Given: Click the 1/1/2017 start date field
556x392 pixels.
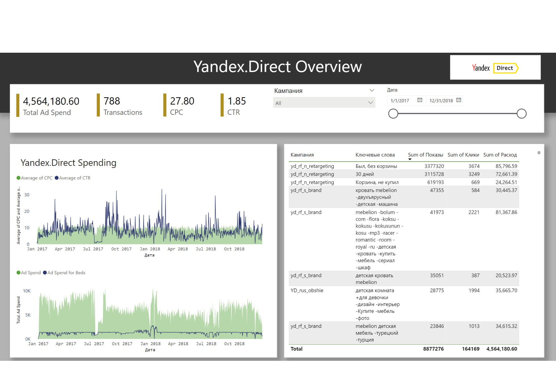Looking at the screenshot, I should 400,101.
